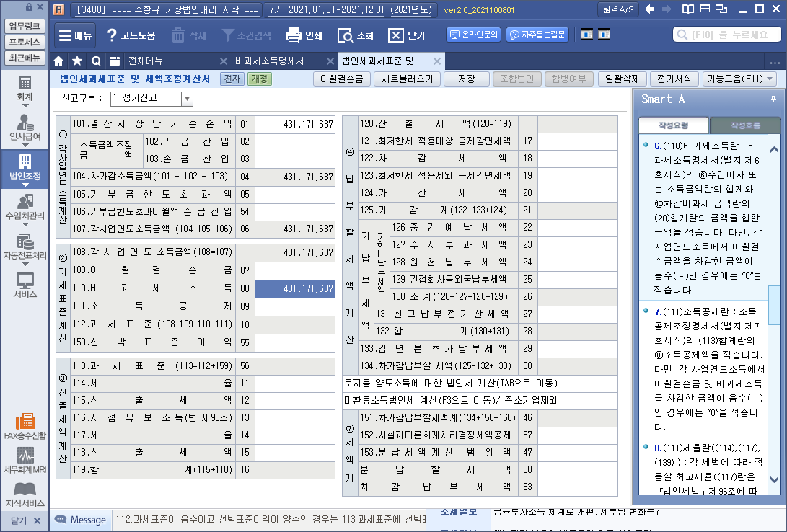This screenshot has height=532, width=787.
Task: Select the 110.비과세소득 highlighted value cell
Action: pos(294,288)
